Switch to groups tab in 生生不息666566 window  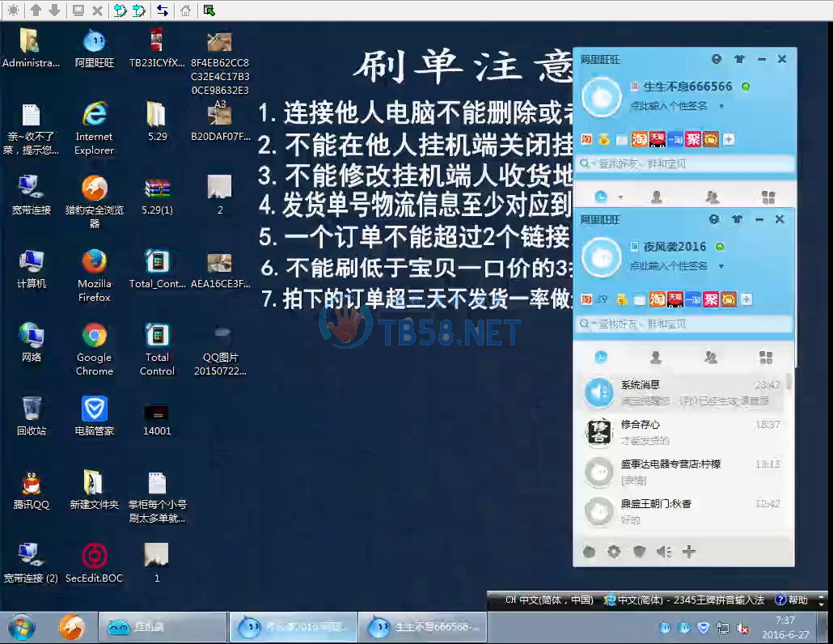click(712, 197)
